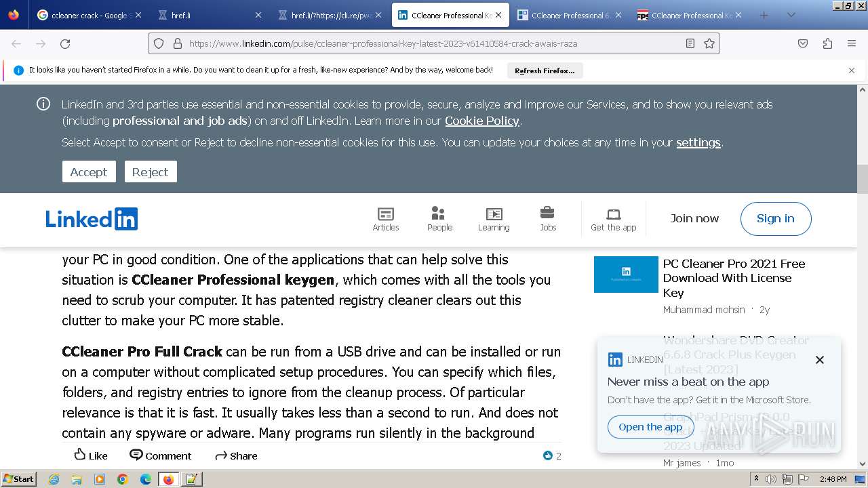Screen dimensions: 868x488
Task: Open the tracking protection shield icon
Action: click(159, 43)
